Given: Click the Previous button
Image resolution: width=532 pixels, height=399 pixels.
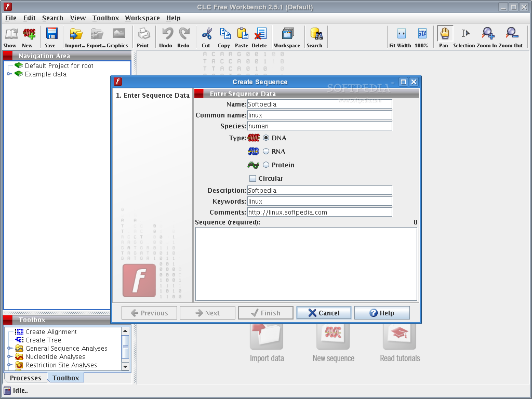Looking at the screenshot, I should pyautogui.click(x=149, y=313).
